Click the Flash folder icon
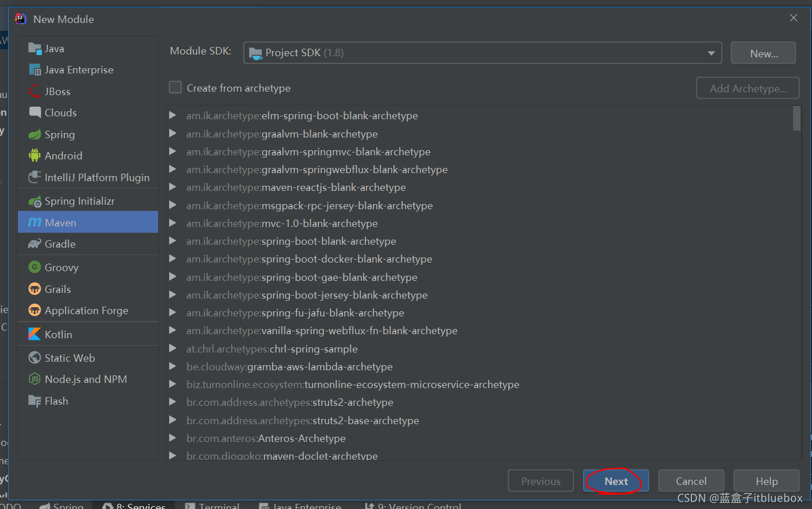The width and height of the screenshot is (812, 509). coord(35,401)
